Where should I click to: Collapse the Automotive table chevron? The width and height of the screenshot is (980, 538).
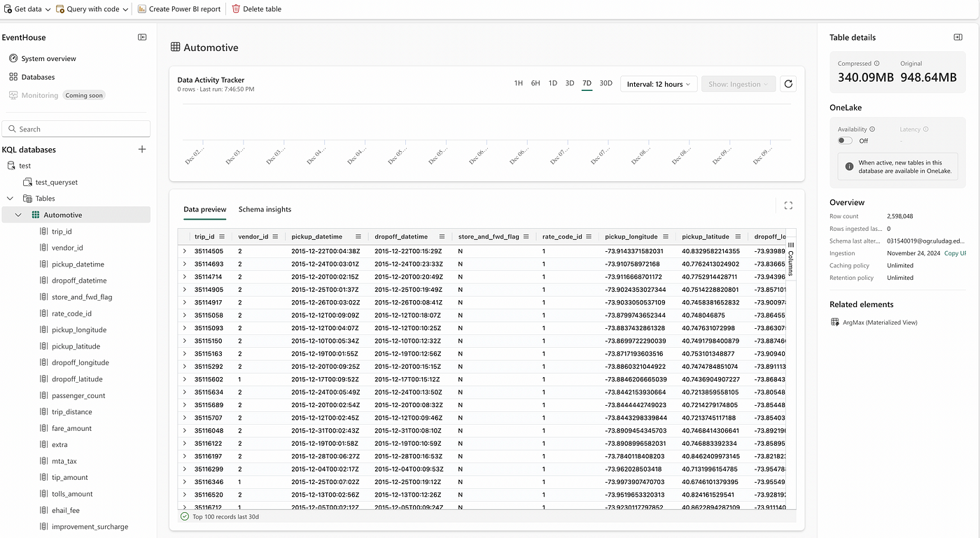point(18,215)
